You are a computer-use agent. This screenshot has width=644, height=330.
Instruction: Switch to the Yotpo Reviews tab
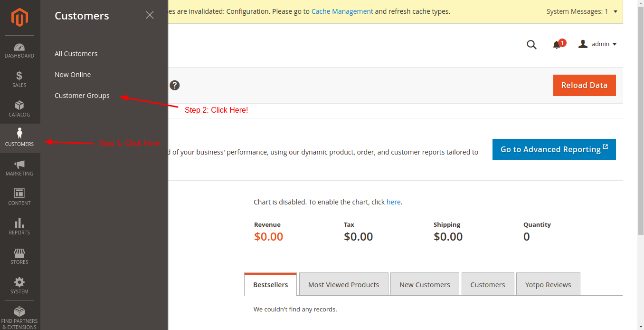548,284
